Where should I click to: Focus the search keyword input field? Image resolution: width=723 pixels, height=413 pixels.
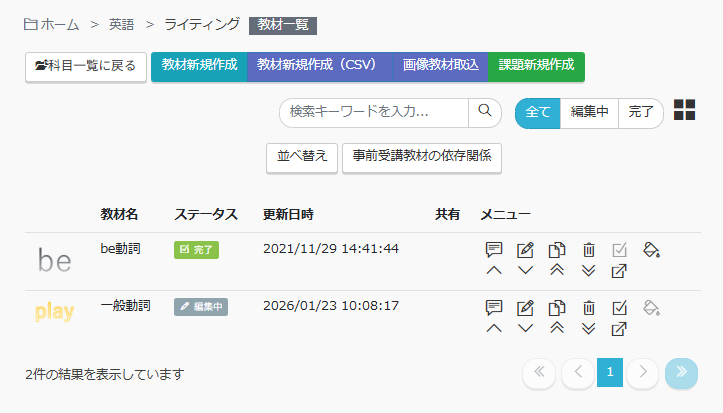(x=375, y=112)
